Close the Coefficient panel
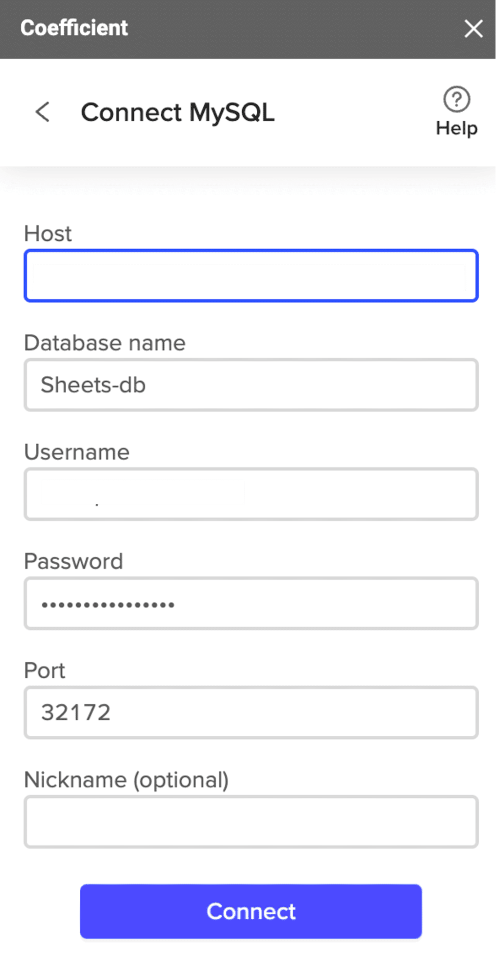The image size is (496, 980). coord(473,28)
